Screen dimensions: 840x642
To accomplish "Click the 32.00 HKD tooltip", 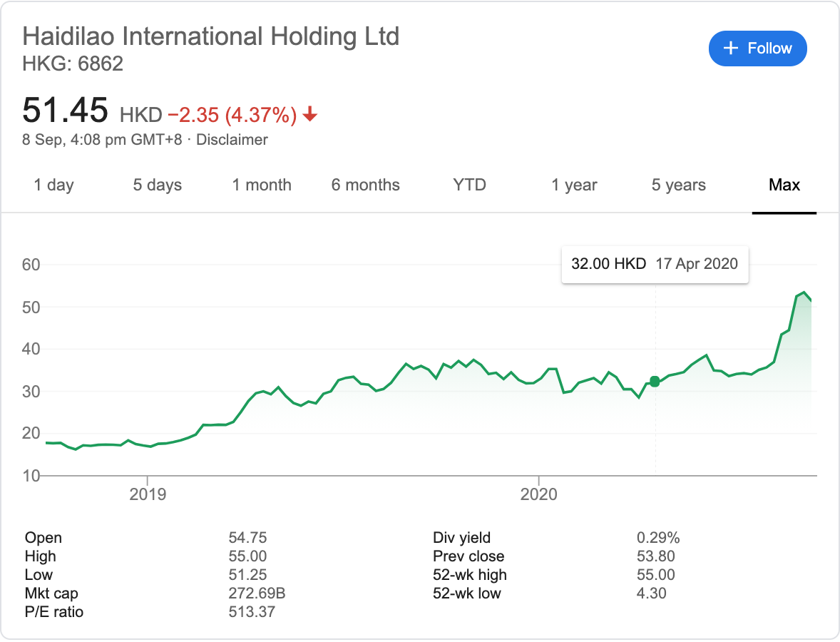I will [655, 264].
